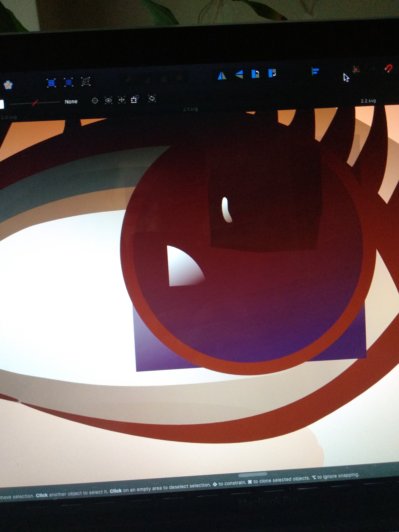
Task: Flip selected objects horizontally
Action: tap(222, 76)
